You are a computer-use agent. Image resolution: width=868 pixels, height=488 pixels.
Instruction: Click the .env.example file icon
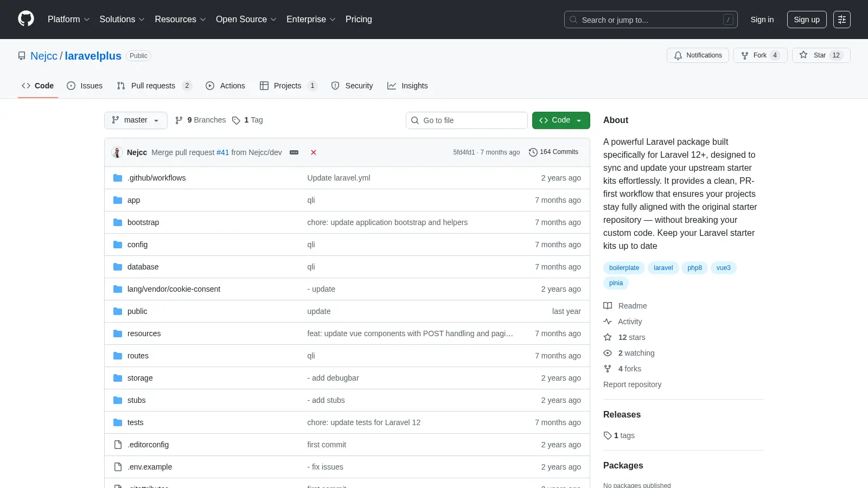tap(118, 467)
